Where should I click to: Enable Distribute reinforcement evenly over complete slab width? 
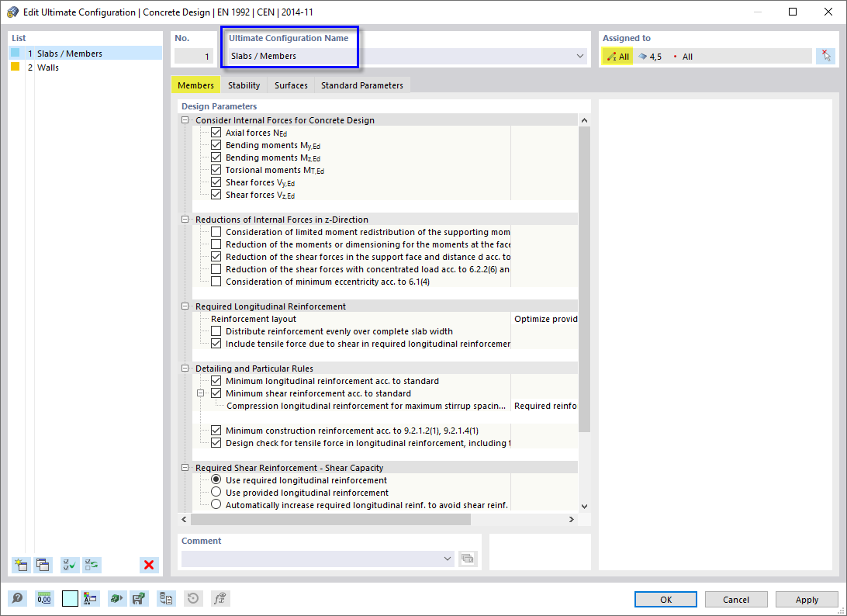216,331
